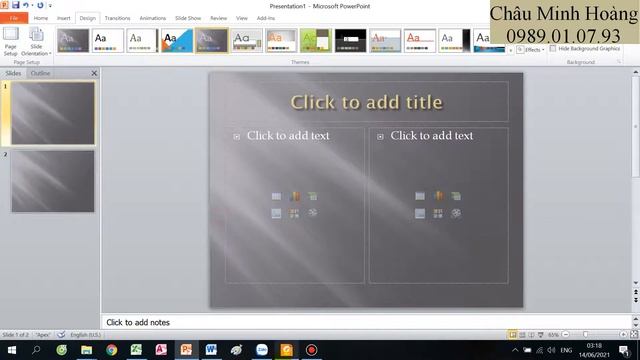Close the slides thumbnail pane
The image size is (640, 360).
[x=94, y=73]
